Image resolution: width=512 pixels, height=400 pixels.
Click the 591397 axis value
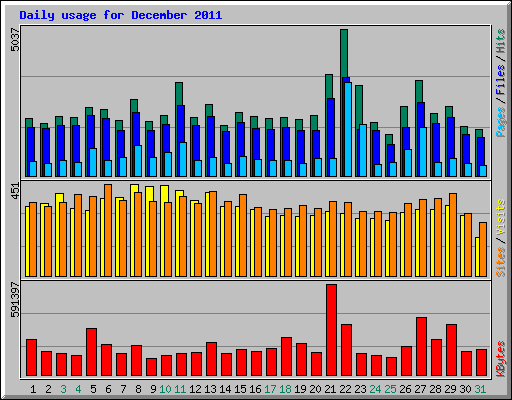[15, 300]
